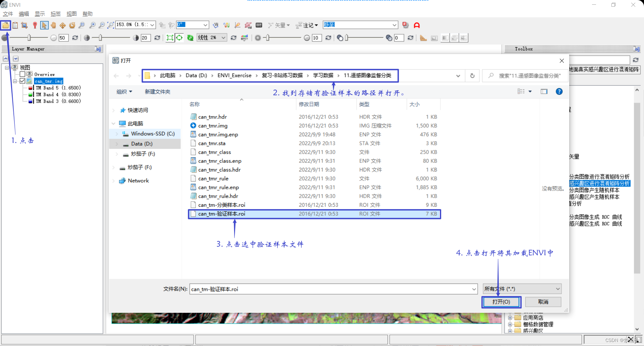
Task: Open the 所有文件 (*.*) file type dropdown
Action: (x=522, y=289)
